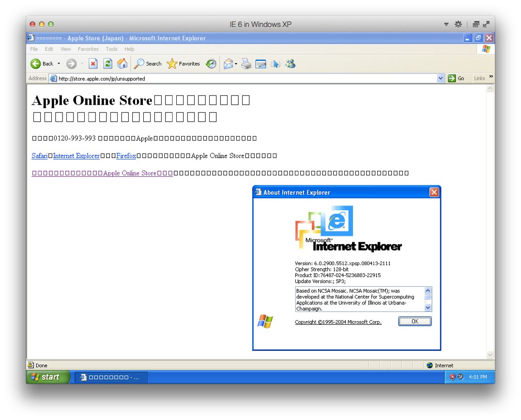
Task: Open the Edit menu
Action: tap(49, 49)
